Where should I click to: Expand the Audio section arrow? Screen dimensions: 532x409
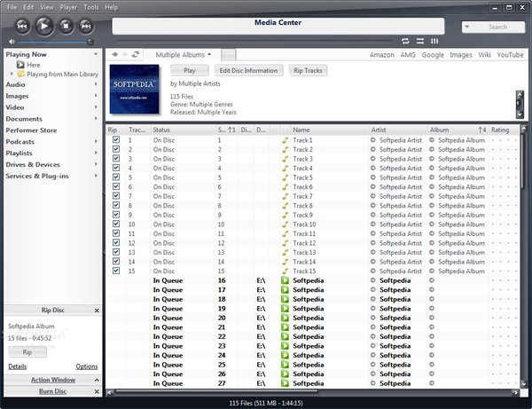point(96,83)
